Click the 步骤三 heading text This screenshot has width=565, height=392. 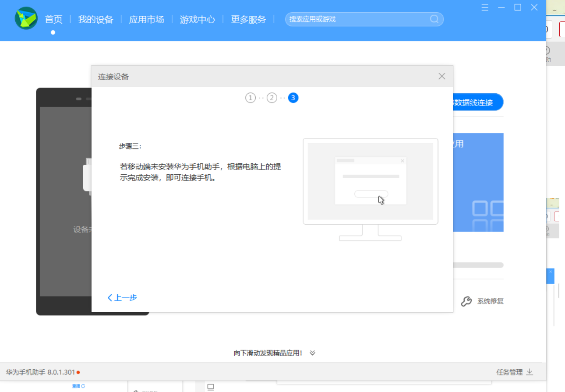(x=130, y=146)
